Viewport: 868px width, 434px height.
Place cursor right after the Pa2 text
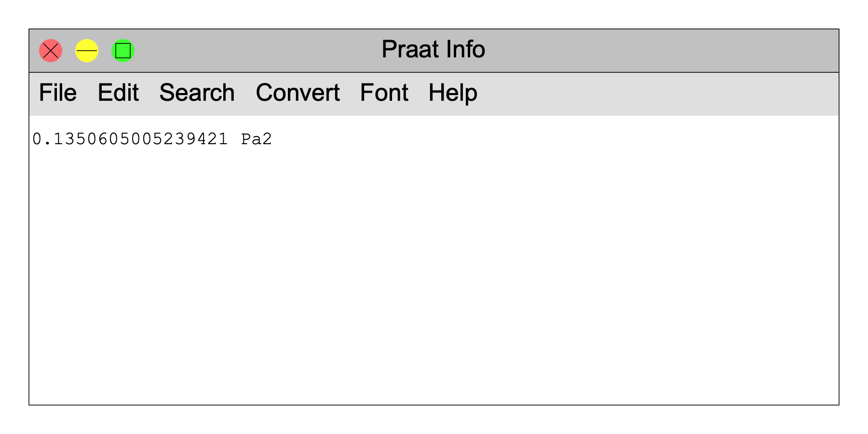pyautogui.click(x=273, y=139)
